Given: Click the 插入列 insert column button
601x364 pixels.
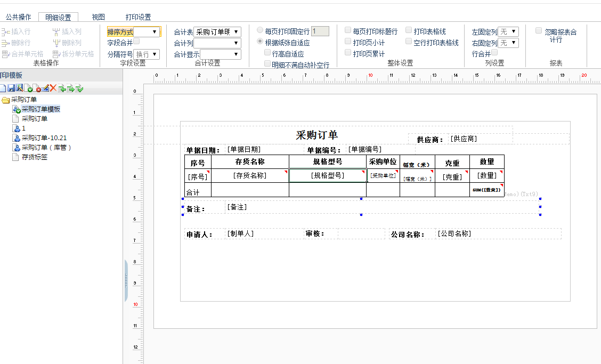Looking at the screenshot, I should tap(67, 32).
